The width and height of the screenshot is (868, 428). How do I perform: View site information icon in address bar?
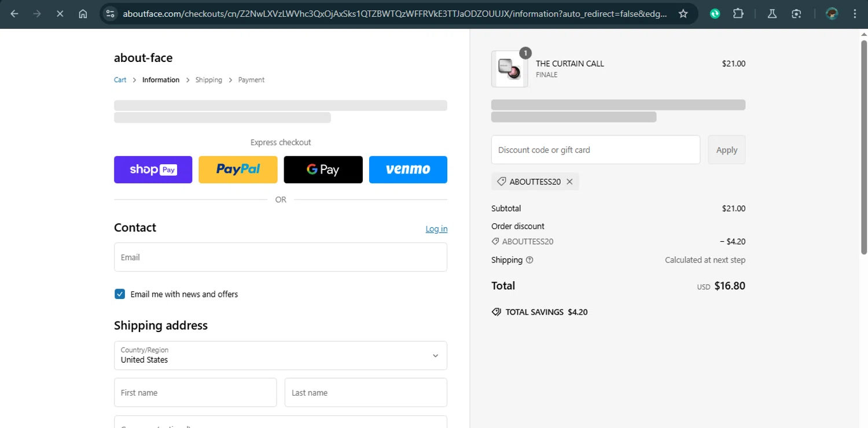pos(111,14)
